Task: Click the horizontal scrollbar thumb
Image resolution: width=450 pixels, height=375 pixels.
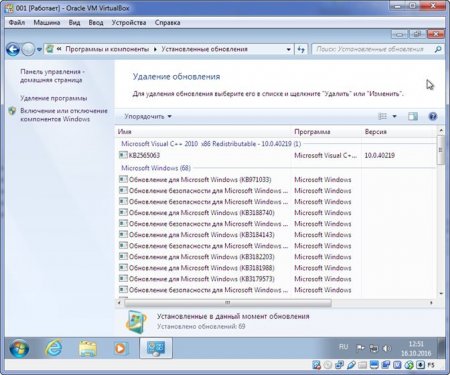Action: [228, 303]
